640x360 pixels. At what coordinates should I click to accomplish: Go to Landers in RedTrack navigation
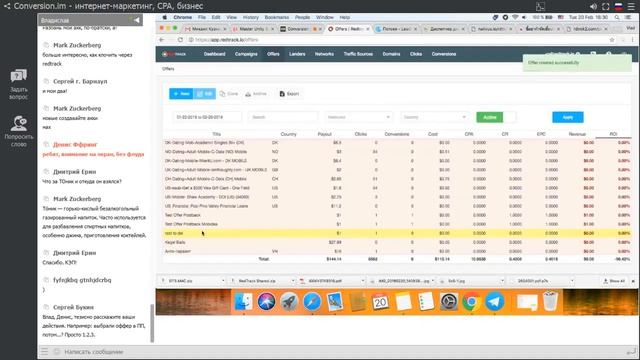(297, 54)
